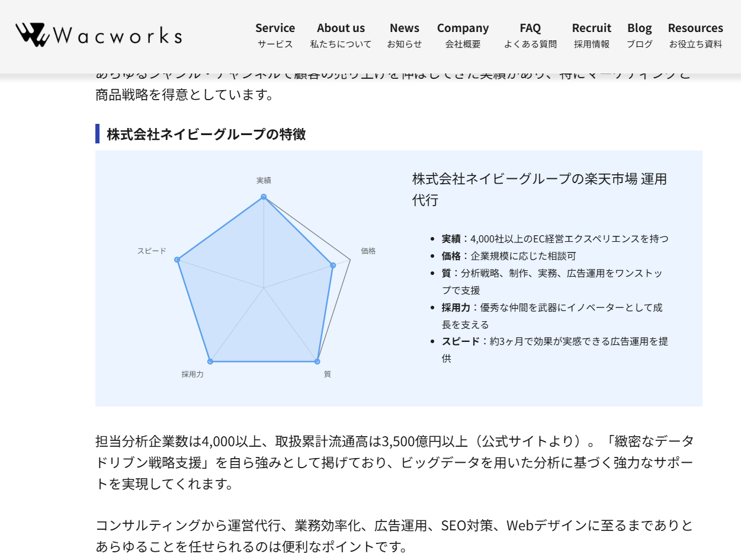
Task: Click paragraph beginning コンサルティングから運営代行
Action: [x=394, y=536]
